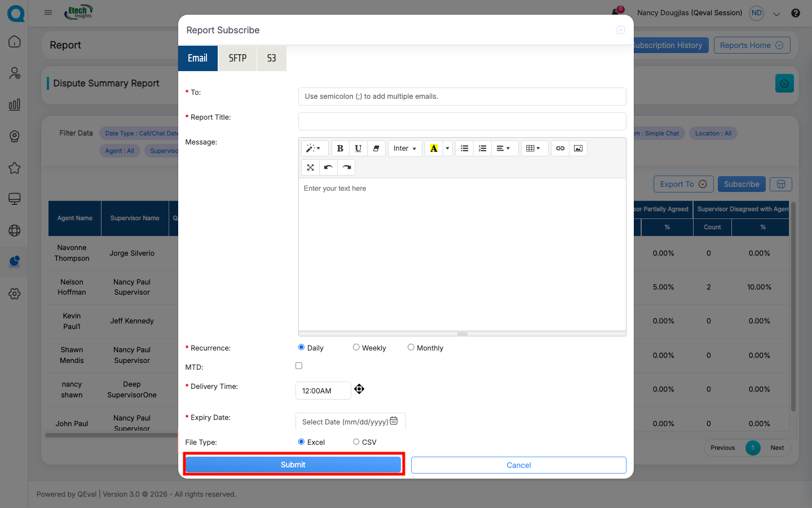Image resolution: width=812 pixels, height=508 pixels.
Task: Enable the MTD checkbox
Action: 299,366
